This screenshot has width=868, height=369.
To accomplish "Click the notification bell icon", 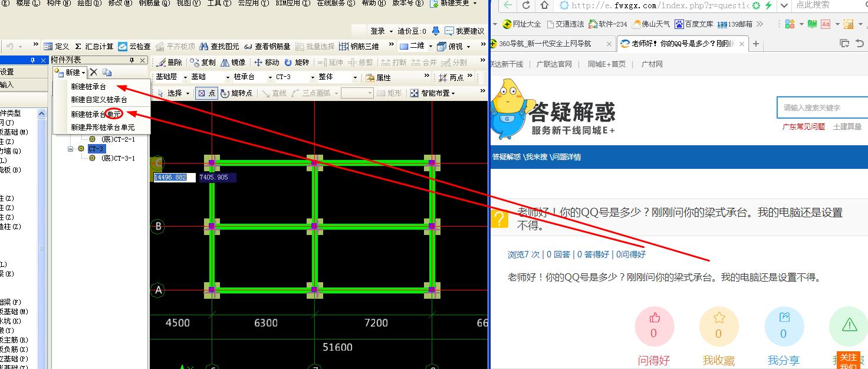I will pos(436,31).
